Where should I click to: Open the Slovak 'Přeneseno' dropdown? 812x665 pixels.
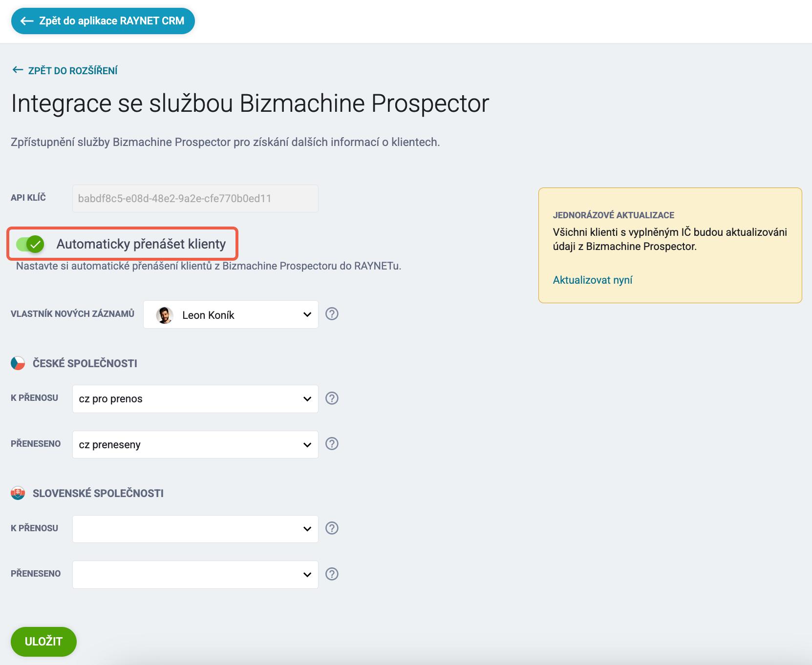195,575
